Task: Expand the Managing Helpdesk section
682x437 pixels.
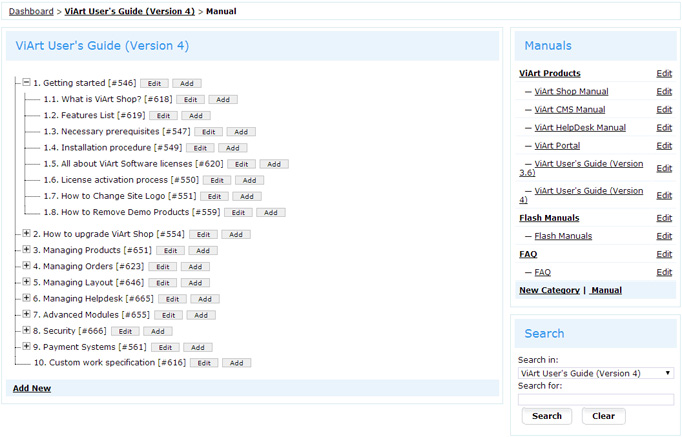Action: click(x=27, y=298)
